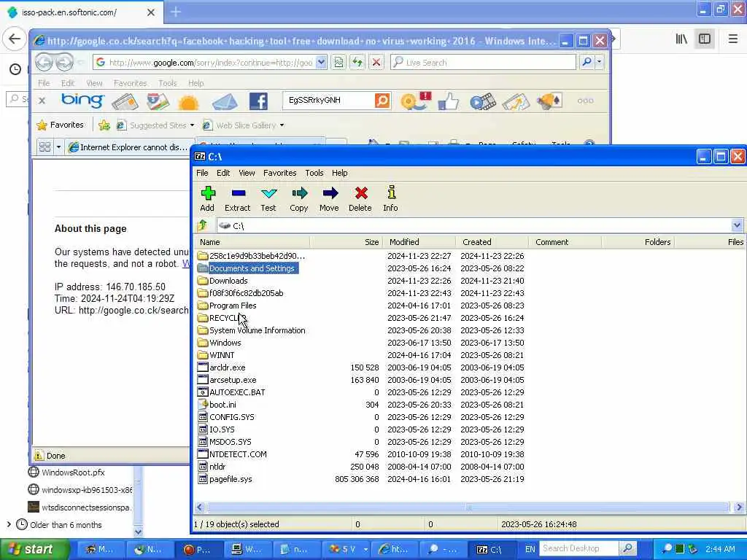Open the Firefox hamburger menu

732,39
